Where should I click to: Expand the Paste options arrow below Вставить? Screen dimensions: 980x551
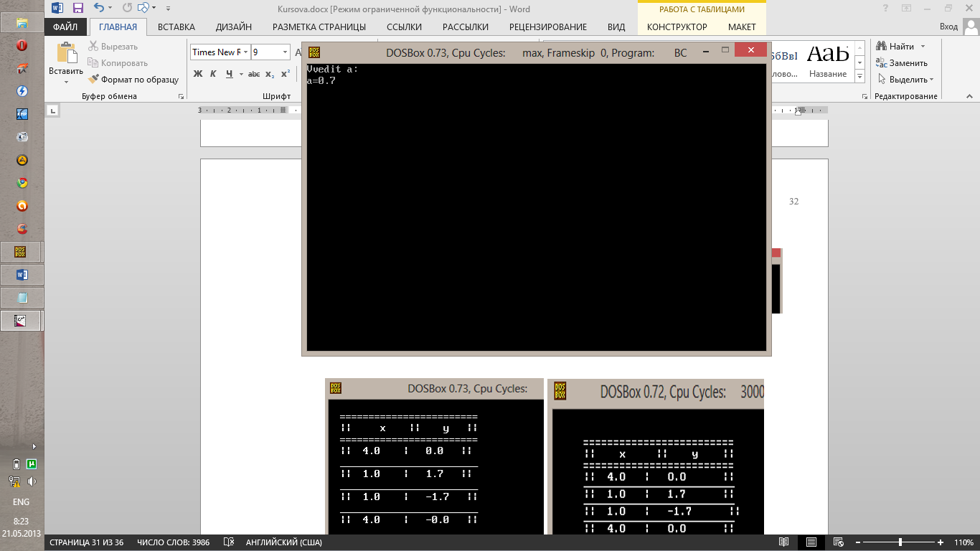(x=66, y=82)
